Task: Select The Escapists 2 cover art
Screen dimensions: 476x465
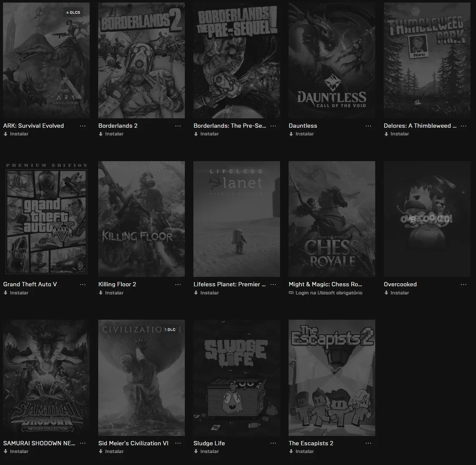Action: (332, 378)
